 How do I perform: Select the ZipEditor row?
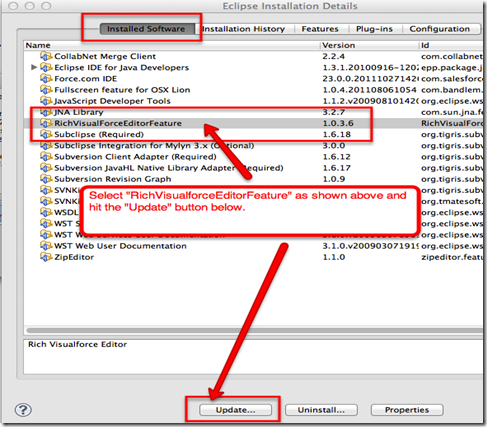pos(253,257)
